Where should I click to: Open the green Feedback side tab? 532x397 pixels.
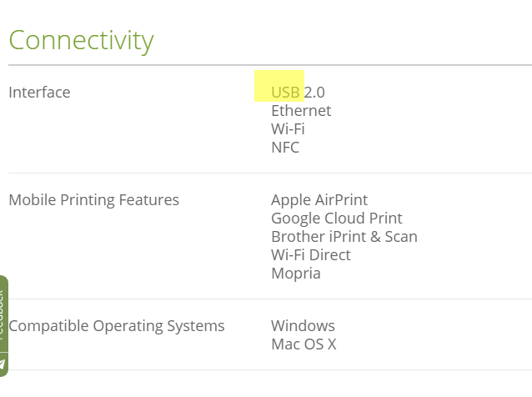pyautogui.click(x=3, y=326)
